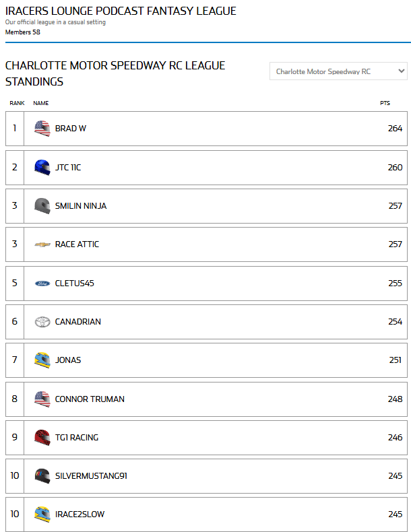Click the PTS column header
This screenshot has width=411, height=532.
[385, 103]
